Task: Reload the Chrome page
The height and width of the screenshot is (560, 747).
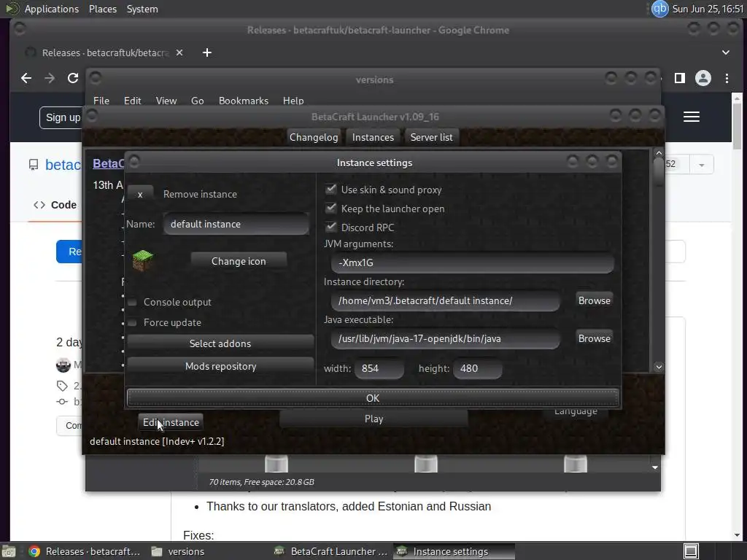Action: [73, 78]
